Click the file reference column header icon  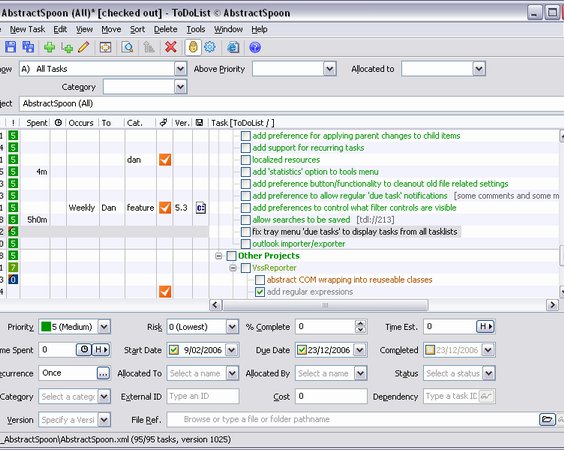199,123
